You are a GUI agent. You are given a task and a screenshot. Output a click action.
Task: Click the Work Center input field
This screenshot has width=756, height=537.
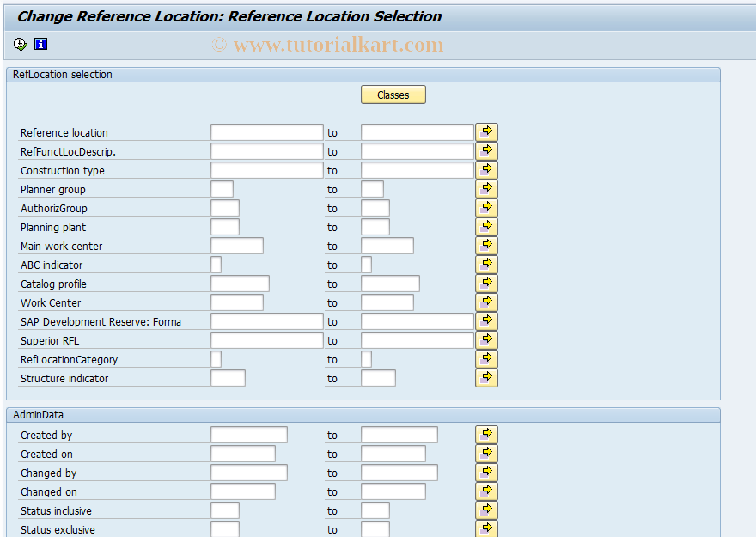pyautogui.click(x=236, y=302)
